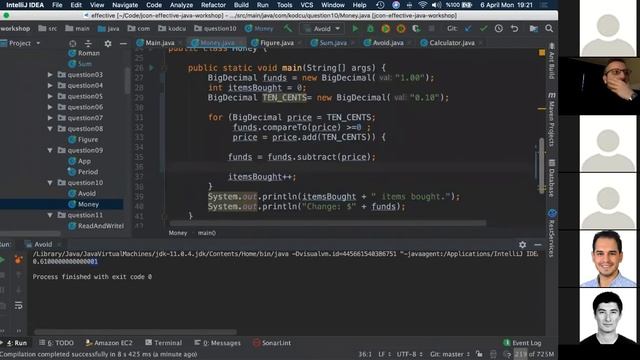Locate current file in Project tree
The width and height of the screenshot is (640, 360).
point(73,43)
